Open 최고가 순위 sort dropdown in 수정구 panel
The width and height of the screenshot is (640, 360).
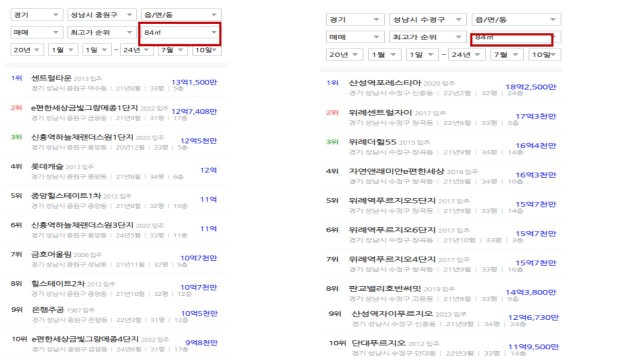428,37
